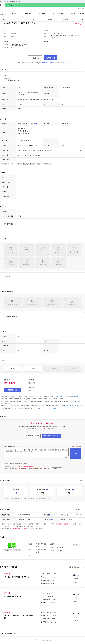Screen dimensions: 85x644
Task: Click the 로그인 link in header
Action: [x=79, y=8]
